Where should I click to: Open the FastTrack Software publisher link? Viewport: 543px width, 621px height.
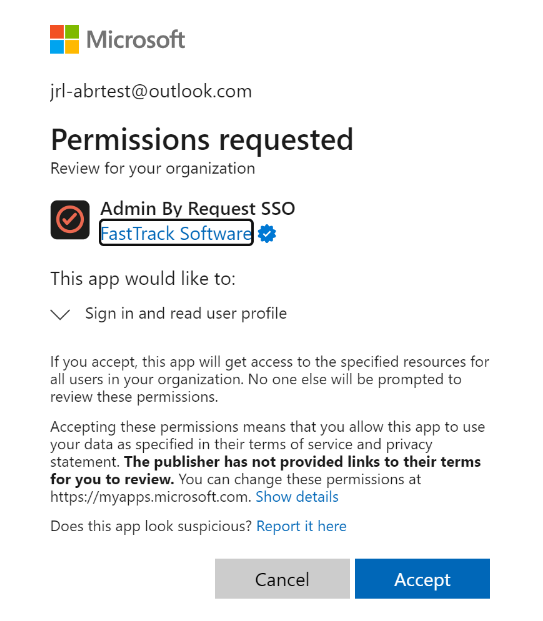[x=176, y=233]
